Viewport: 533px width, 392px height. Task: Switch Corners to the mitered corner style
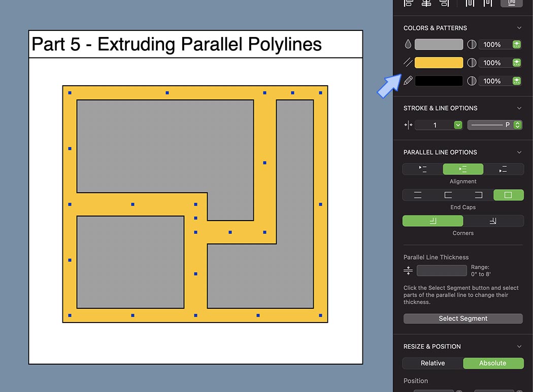point(493,221)
